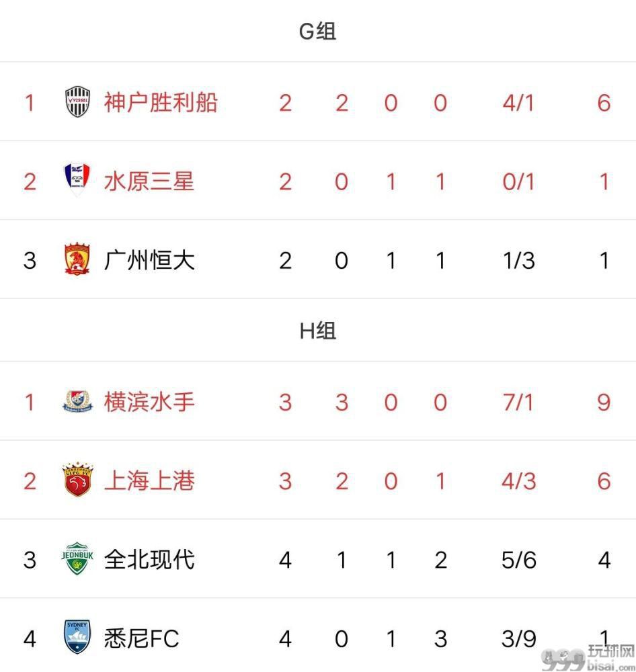Tap the Sydney FC blue crest
Screen dimensions: 636x672
pos(77,637)
